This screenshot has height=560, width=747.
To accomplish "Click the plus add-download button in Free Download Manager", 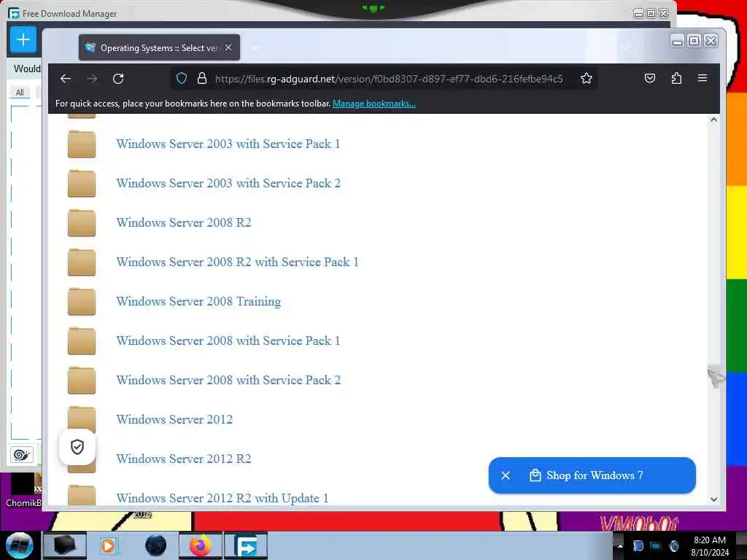I will pyautogui.click(x=23, y=39).
